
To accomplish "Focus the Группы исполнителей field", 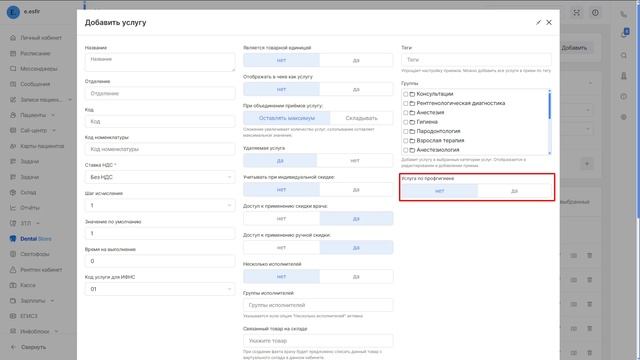I will pyautogui.click(x=318, y=305).
